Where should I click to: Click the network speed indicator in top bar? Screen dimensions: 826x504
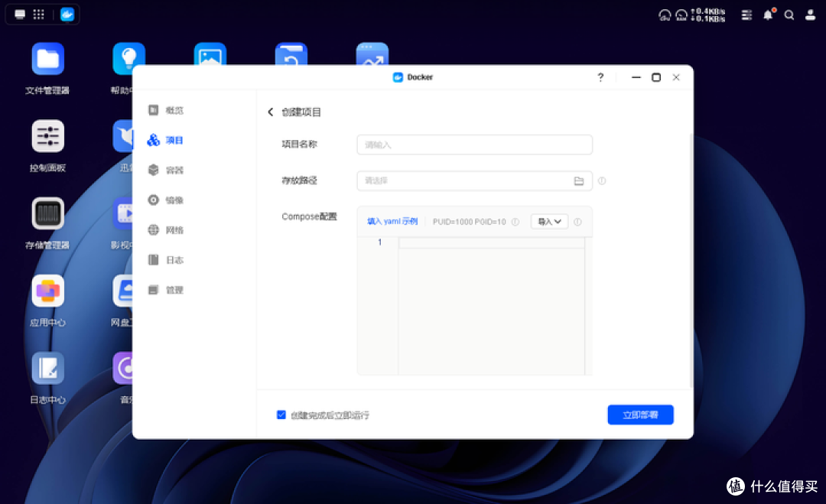click(x=708, y=15)
